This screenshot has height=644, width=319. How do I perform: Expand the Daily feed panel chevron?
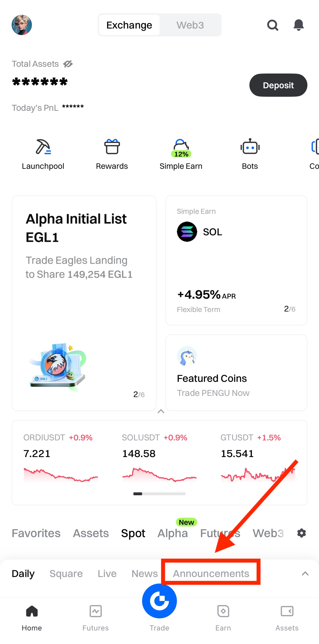[305, 573]
